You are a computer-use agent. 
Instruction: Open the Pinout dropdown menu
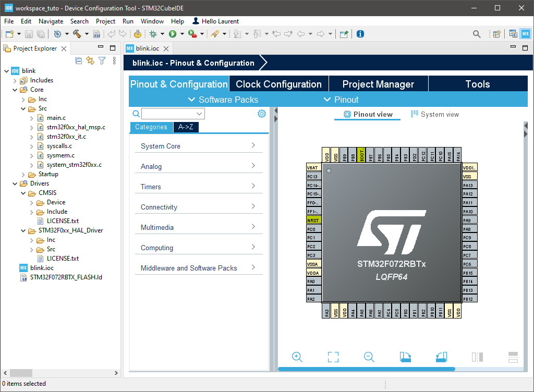pyautogui.click(x=341, y=100)
